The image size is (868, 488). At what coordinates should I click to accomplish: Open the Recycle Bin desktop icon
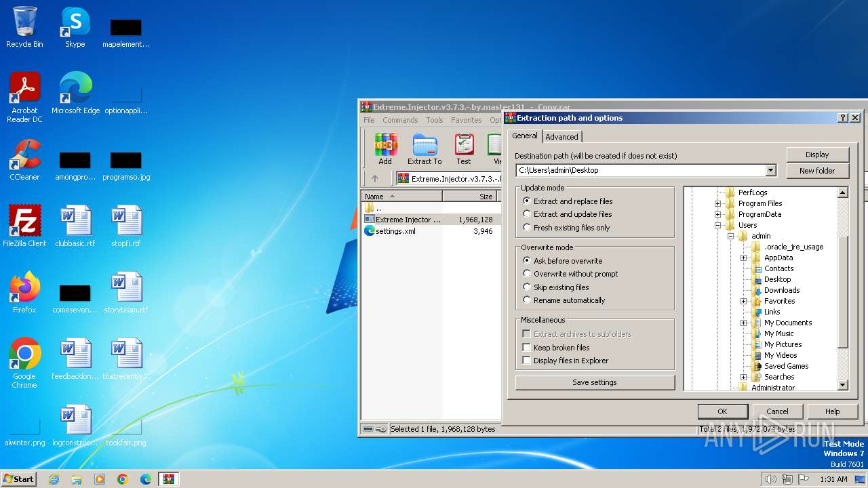click(x=24, y=27)
